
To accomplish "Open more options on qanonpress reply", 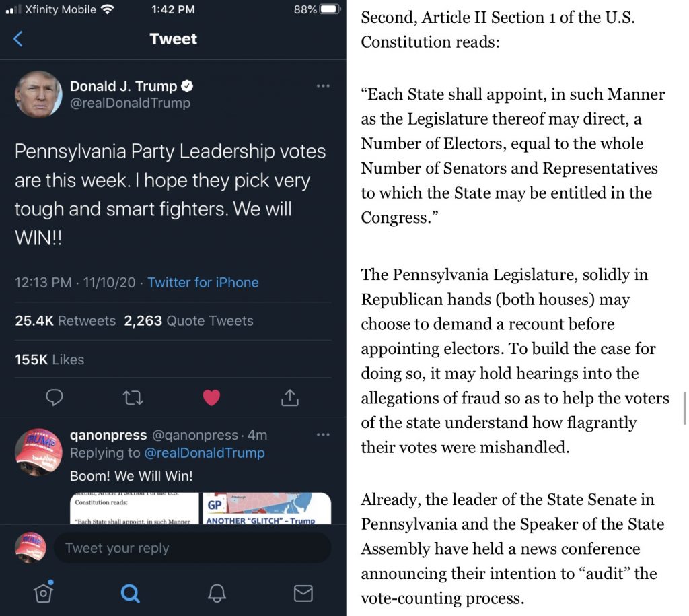I will click(323, 435).
